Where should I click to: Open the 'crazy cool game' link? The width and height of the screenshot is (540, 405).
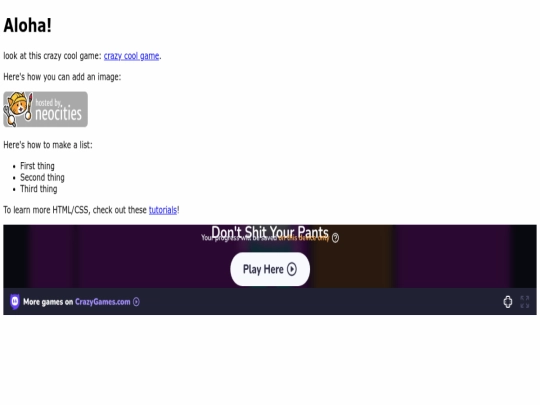pyautogui.click(x=131, y=56)
